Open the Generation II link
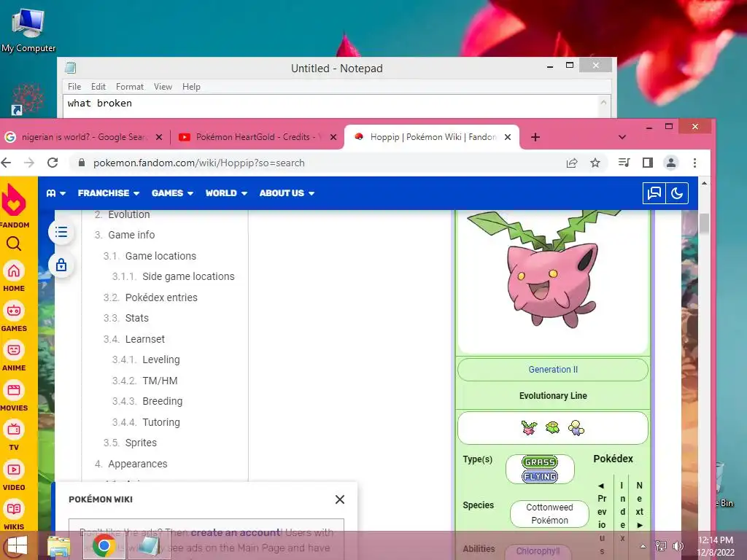This screenshot has height=560, width=747. [553, 370]
